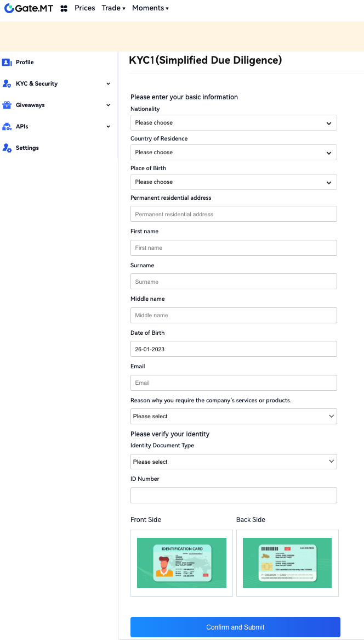Open the Trade menu
The width and height of the screenshot is (364, 640).
[x=113, y=8]
